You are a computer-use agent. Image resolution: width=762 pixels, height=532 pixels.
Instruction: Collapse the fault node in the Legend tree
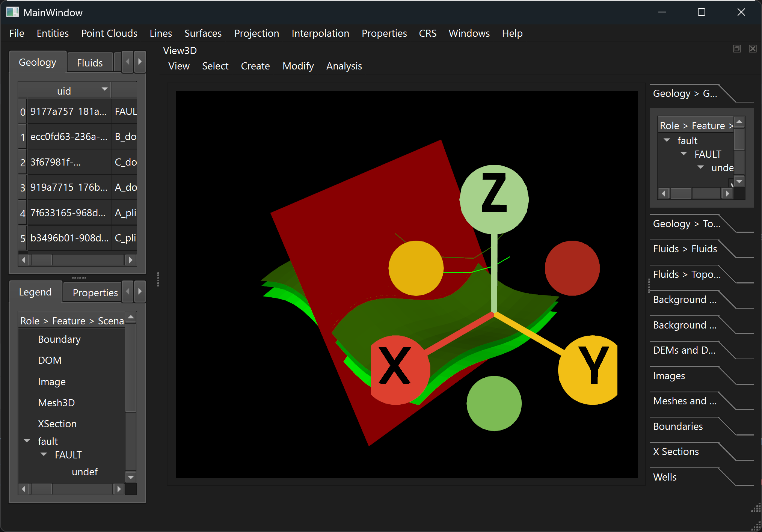click(x=27, y=441)
